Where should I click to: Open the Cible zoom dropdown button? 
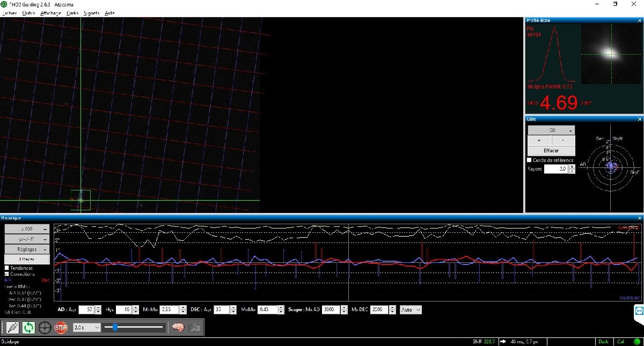(551, 130)
